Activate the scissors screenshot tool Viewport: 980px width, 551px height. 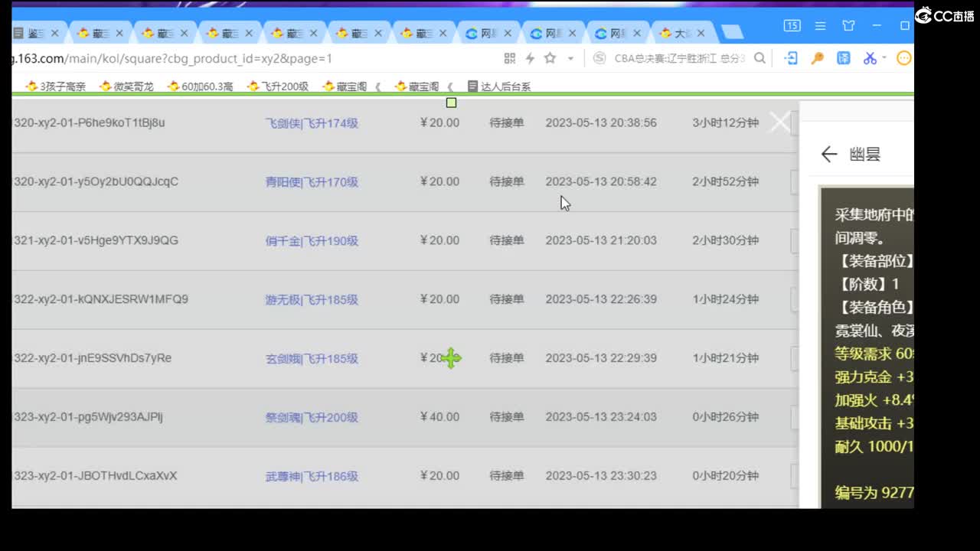870,58
